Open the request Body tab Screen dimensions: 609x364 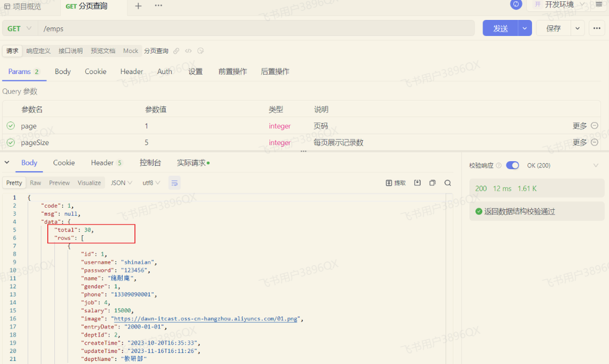63,72
